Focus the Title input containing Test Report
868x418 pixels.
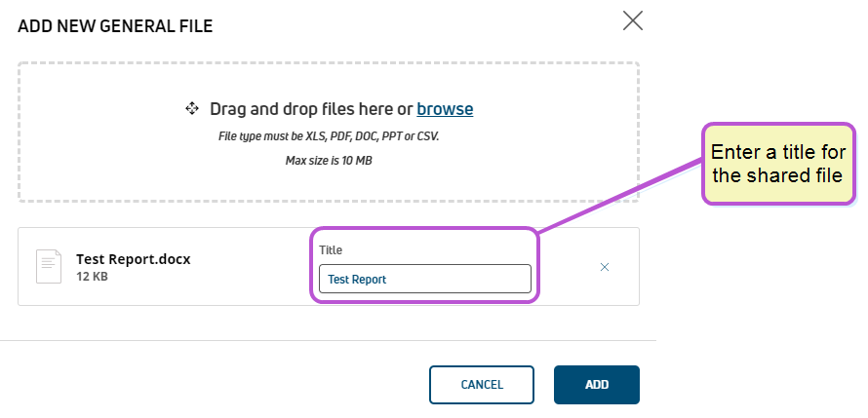tap(424, 279)
